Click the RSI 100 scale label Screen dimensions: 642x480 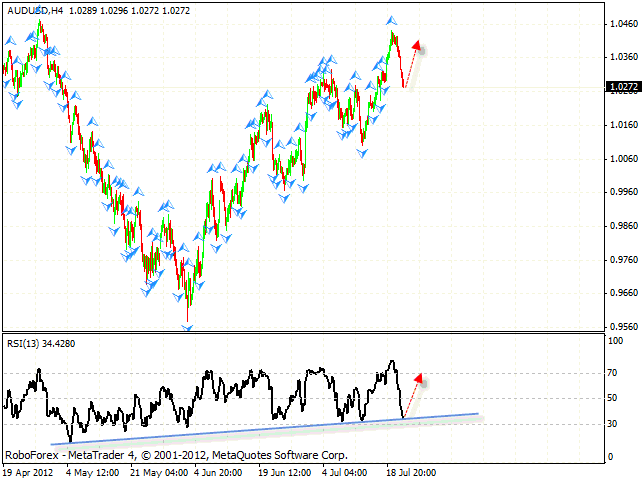pos(615,342)
